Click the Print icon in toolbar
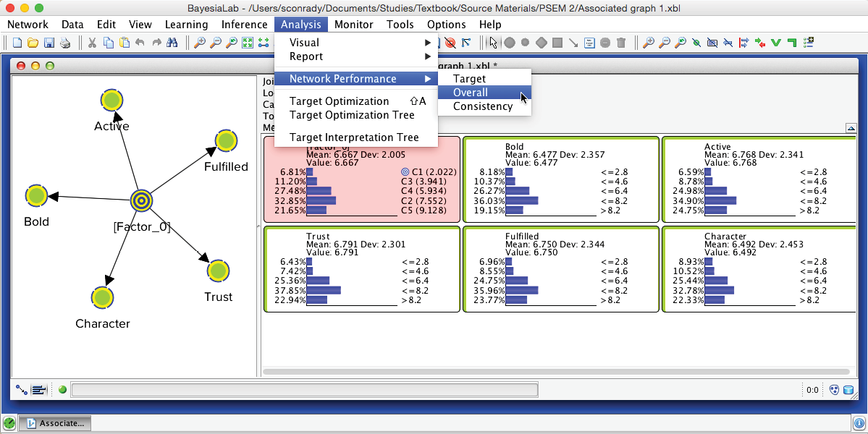 click(x=65, y=43)
